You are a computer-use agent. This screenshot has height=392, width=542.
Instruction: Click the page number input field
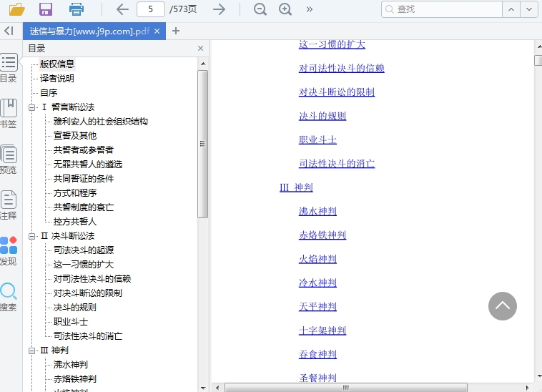coord(151,9)
